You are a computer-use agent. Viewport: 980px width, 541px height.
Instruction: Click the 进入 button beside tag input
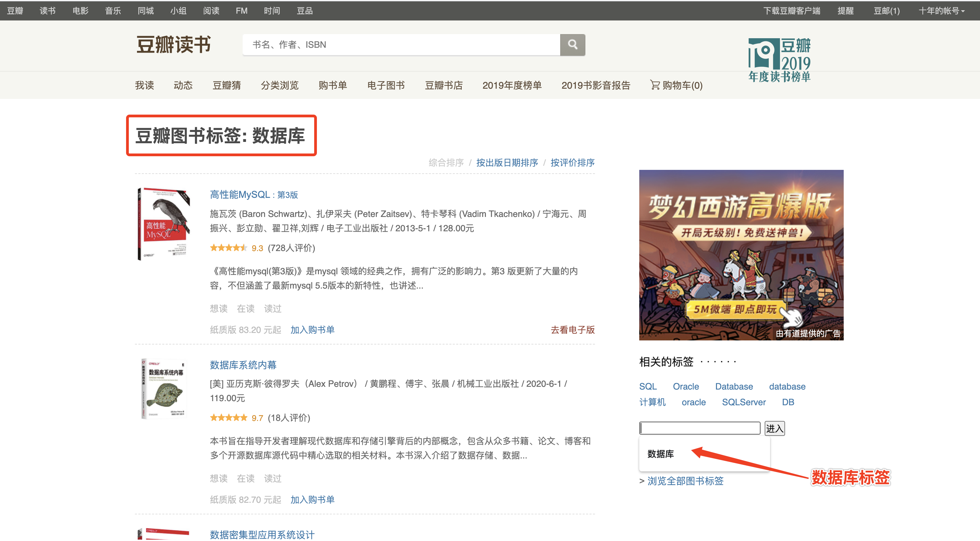[774, 428]
